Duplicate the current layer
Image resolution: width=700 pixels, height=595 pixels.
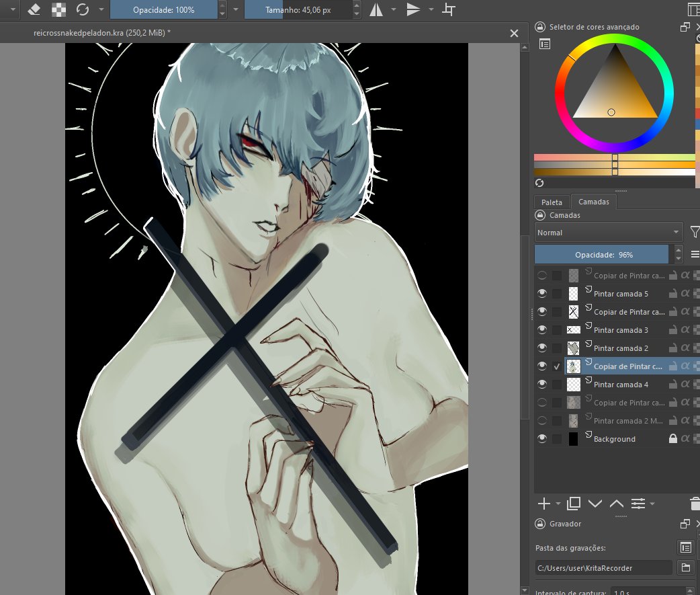click(x=574, y=504)
